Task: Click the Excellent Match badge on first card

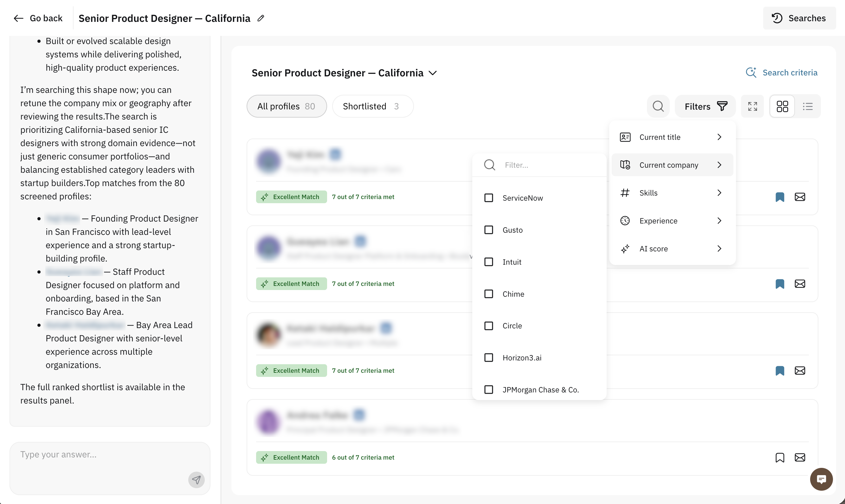Action: (291, 197)
